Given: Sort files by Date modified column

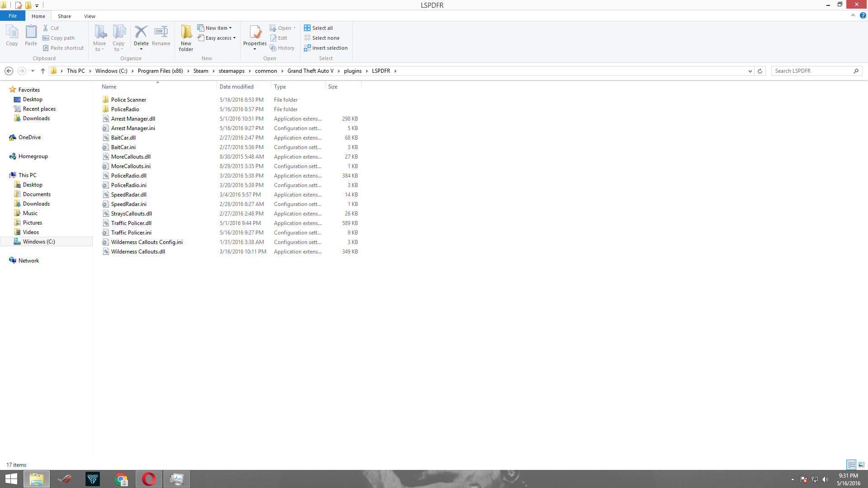Looking at the screenshot, I should [x=236, y=87].
